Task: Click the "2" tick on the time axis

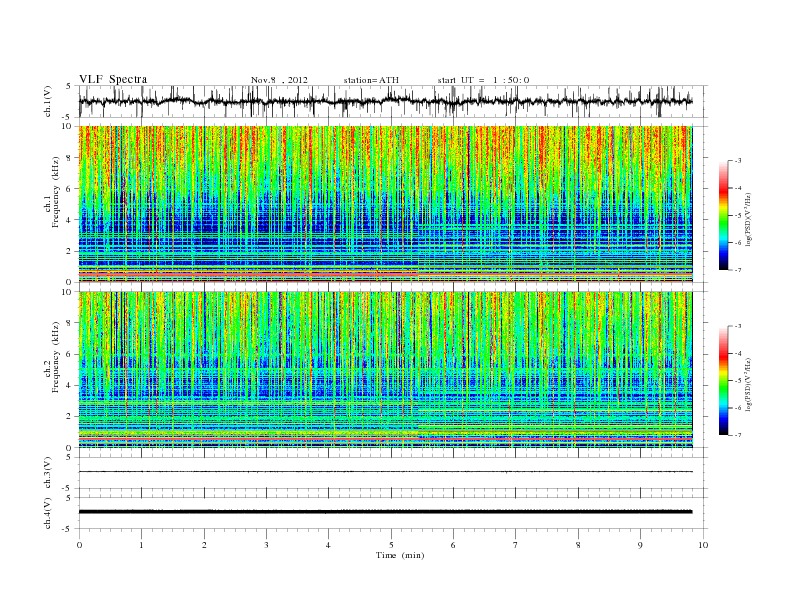Action: point(204,545)
